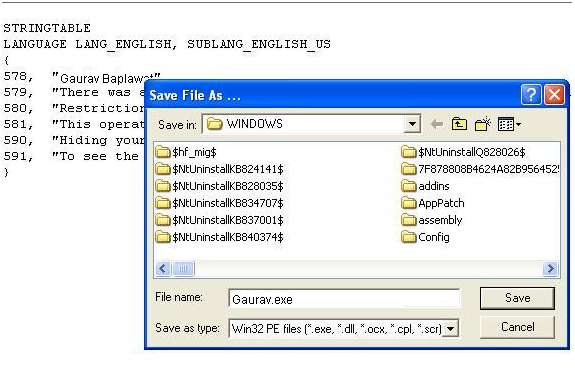
Task: Select the AppPatch folder
Action: [433, 203]
